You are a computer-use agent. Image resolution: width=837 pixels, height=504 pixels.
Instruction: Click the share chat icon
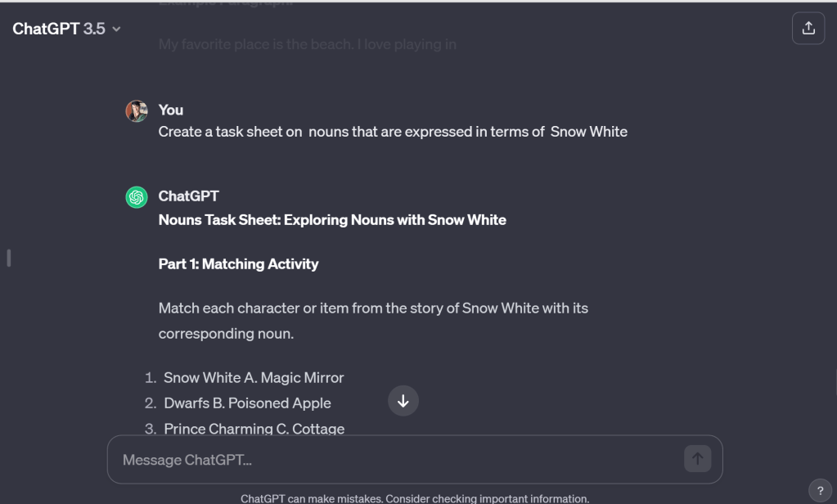coord(808,29)
